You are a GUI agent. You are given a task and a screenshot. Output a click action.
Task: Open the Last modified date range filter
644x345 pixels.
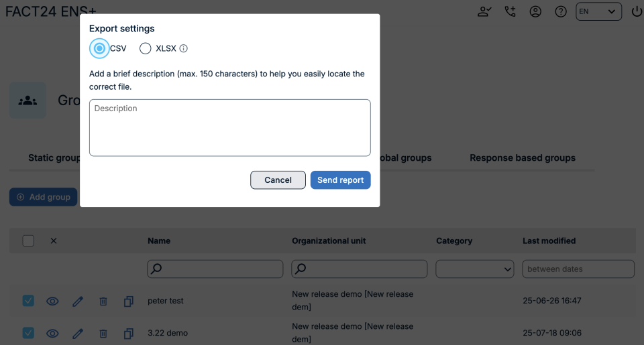pos(578,269)
